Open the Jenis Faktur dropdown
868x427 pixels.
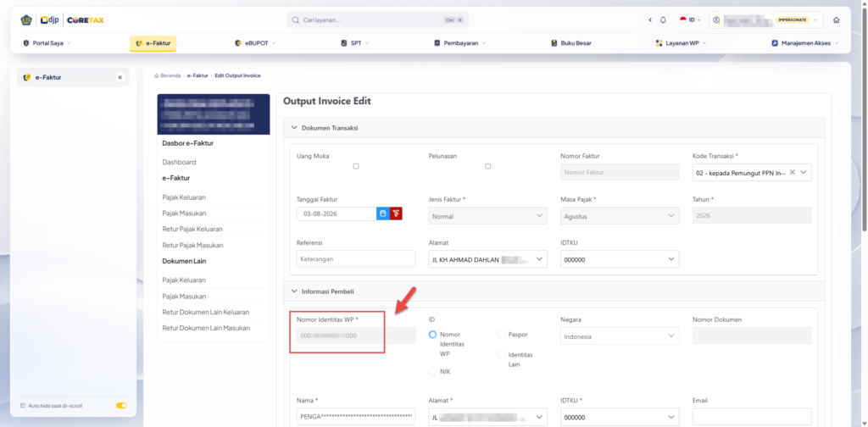[487, 216]
